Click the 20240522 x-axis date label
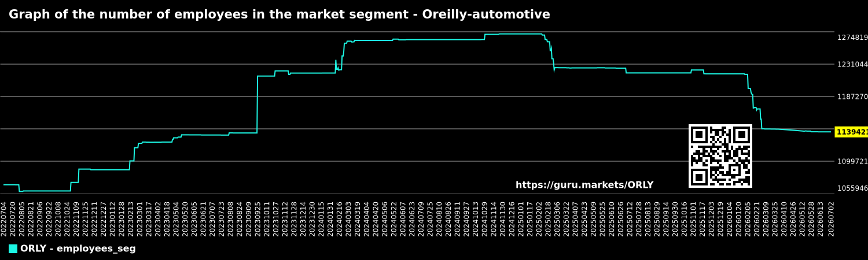868x260 pixels. pyautogui.click(x=394, y=218)
